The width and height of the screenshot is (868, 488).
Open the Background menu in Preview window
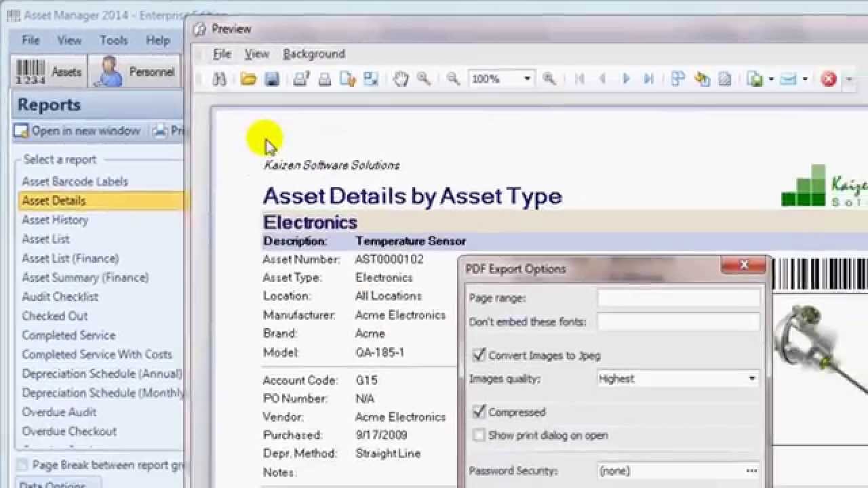314,54
